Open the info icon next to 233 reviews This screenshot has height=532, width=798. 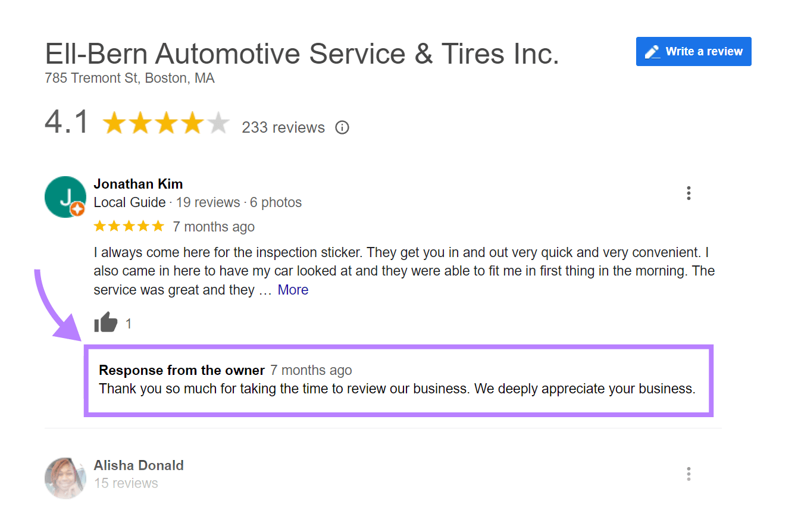342,127
